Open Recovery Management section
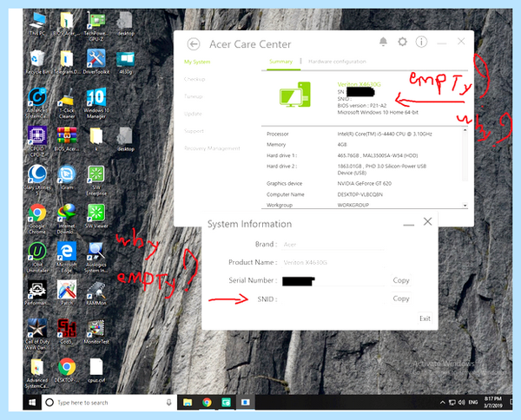 pyautogui.click(x=212, y=148)
